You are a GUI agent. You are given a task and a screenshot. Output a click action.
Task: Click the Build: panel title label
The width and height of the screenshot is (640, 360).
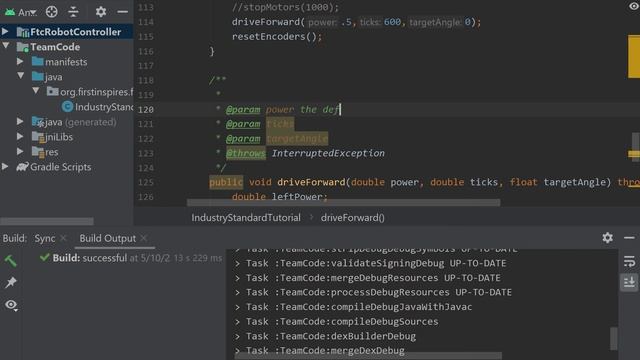point(15,238)
